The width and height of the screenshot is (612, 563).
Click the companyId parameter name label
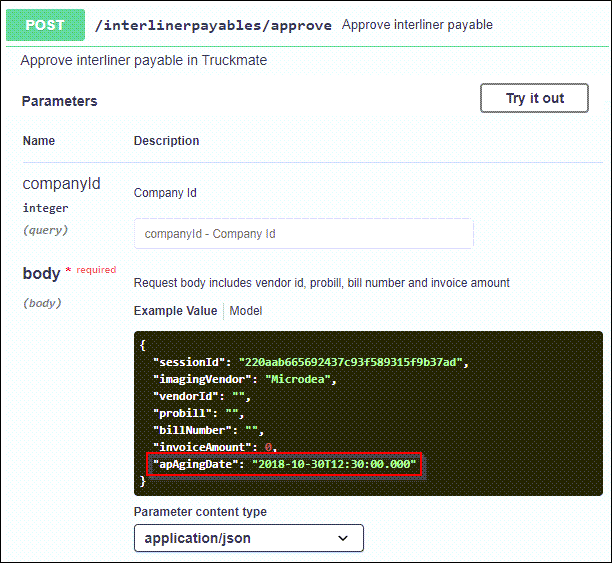(61, 185)
